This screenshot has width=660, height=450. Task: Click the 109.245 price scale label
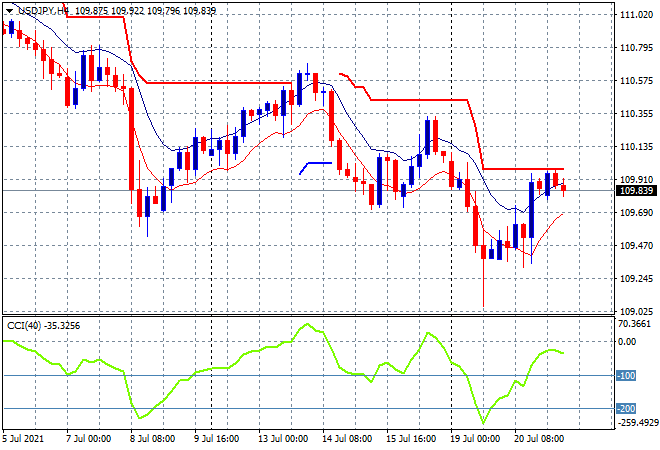[636, 279]
